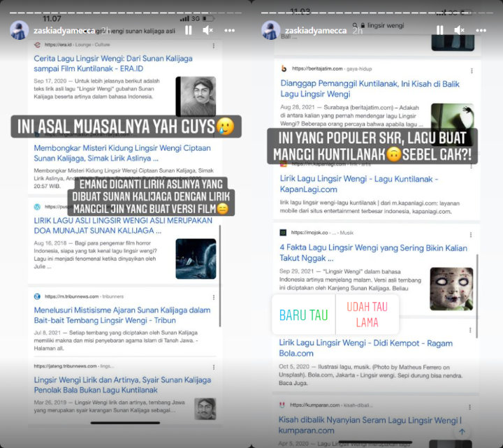503x448 pixels.
Task: Open options menu for era.id result
Action: coord(214,46)
